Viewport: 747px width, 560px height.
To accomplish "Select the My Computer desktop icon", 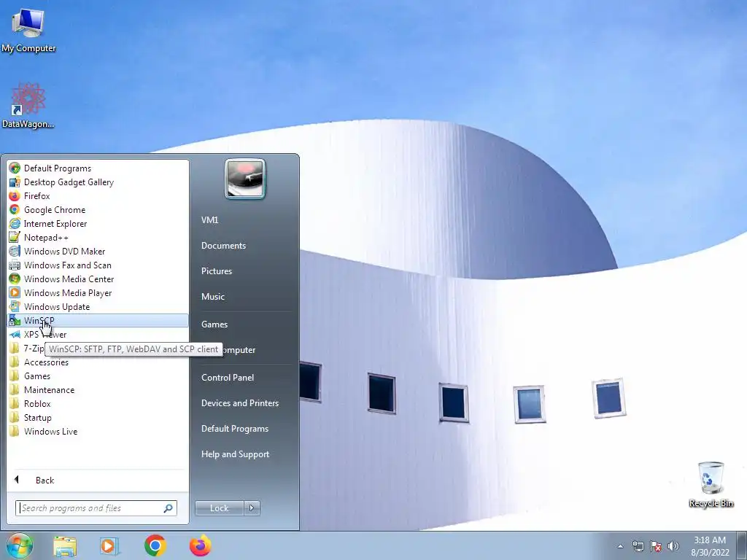I will [x=28, y=29].
